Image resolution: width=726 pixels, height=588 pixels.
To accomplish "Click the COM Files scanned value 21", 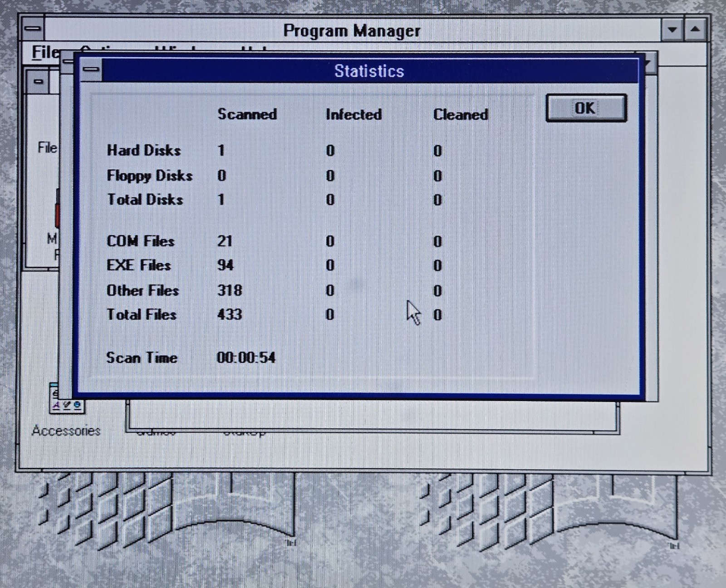I will point(225,241).
